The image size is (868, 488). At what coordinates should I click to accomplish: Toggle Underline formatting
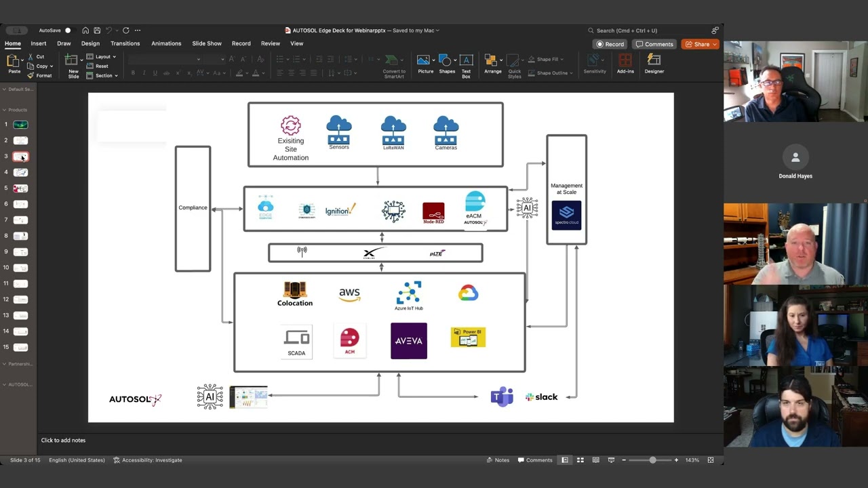tap(155, 73)
